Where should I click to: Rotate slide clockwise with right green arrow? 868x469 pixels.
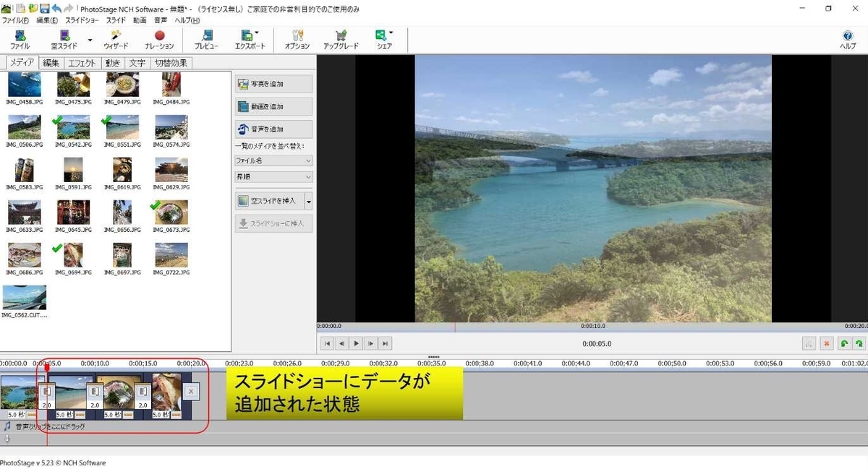858,344
